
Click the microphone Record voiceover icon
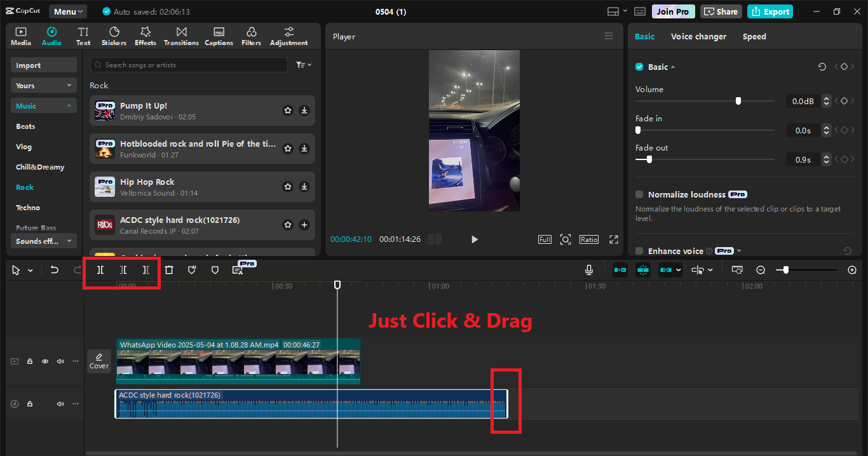tap(589, 270)
